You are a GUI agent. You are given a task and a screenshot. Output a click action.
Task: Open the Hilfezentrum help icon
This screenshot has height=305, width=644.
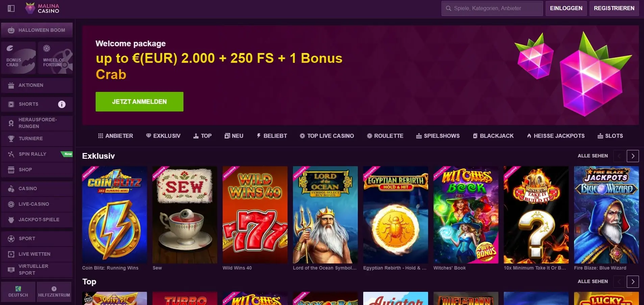(x=54, y=289)
